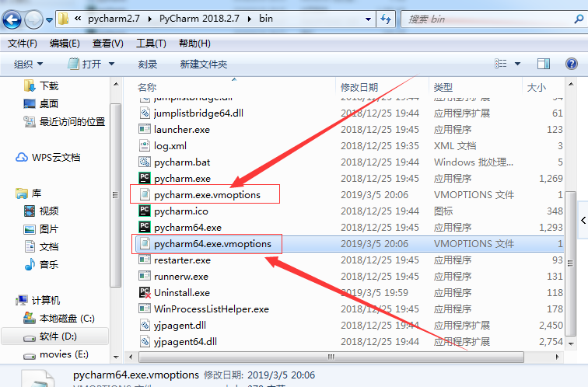Click the horizontal scrollbar in file list
This screenshot has height=387, width=588.
point(331,357)
